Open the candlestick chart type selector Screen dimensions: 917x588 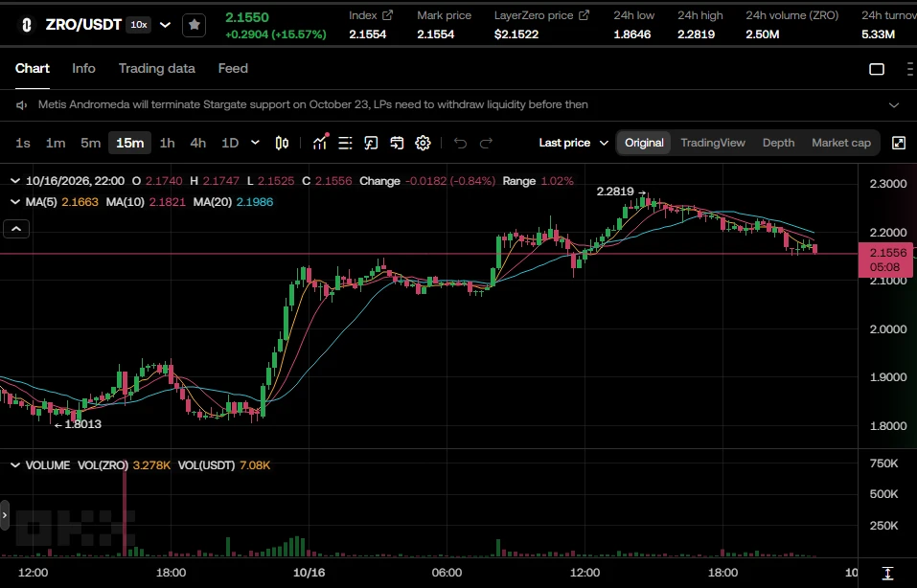282,143
